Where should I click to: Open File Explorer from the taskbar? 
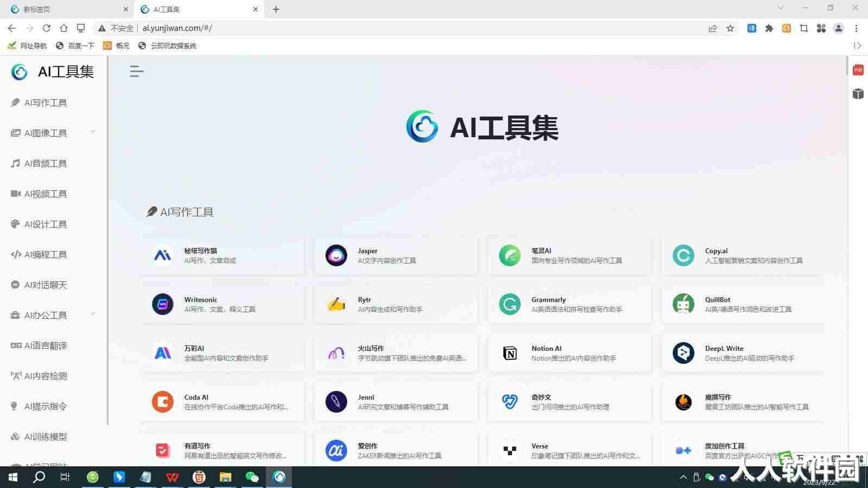(226, 477)
